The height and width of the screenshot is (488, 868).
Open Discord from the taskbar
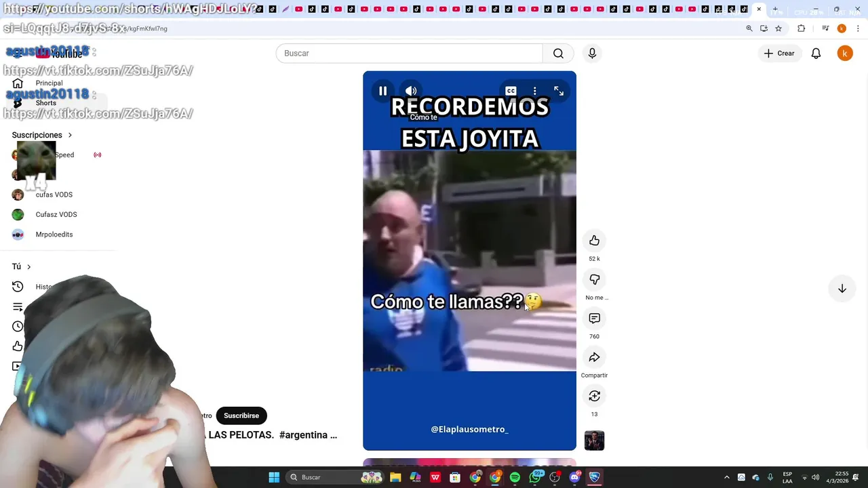coord(575,477)
